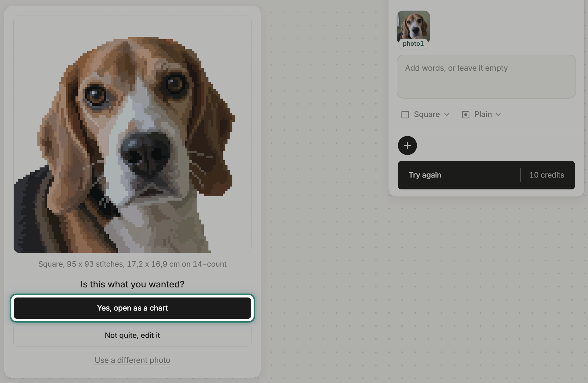Viewport: 588px width, 383px height.
Task: Click the 10 credits label
Action: (x=546, y=175)
